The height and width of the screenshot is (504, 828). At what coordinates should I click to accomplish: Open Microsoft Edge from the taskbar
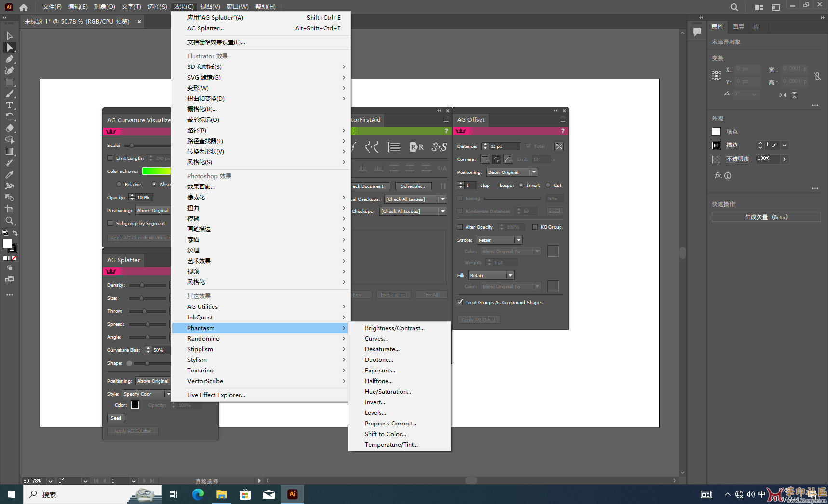(x=198, y=494)
